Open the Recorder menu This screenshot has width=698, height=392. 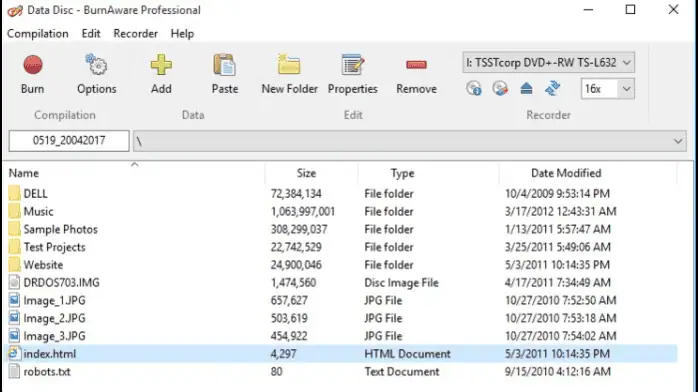(135, 34)
